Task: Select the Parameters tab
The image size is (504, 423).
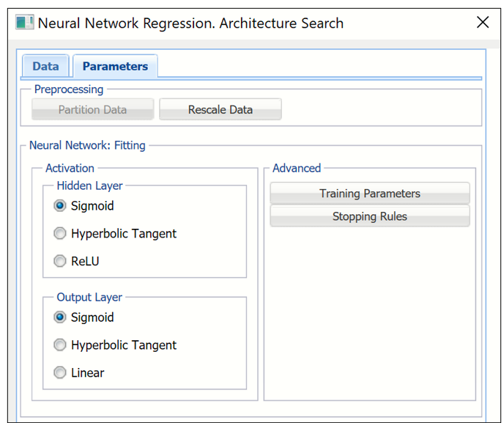Action: click(x=115, y=66)
